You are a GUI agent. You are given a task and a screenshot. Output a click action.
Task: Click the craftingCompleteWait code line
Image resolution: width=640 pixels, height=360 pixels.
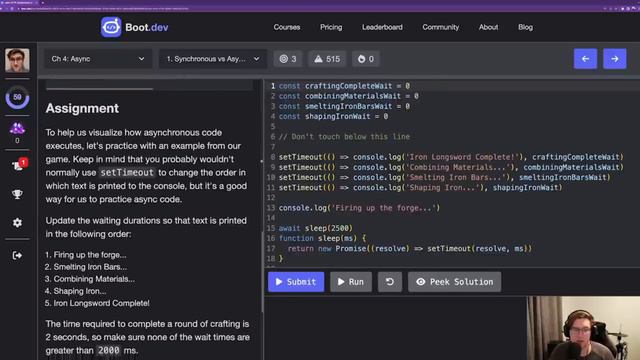coord(344,86)
